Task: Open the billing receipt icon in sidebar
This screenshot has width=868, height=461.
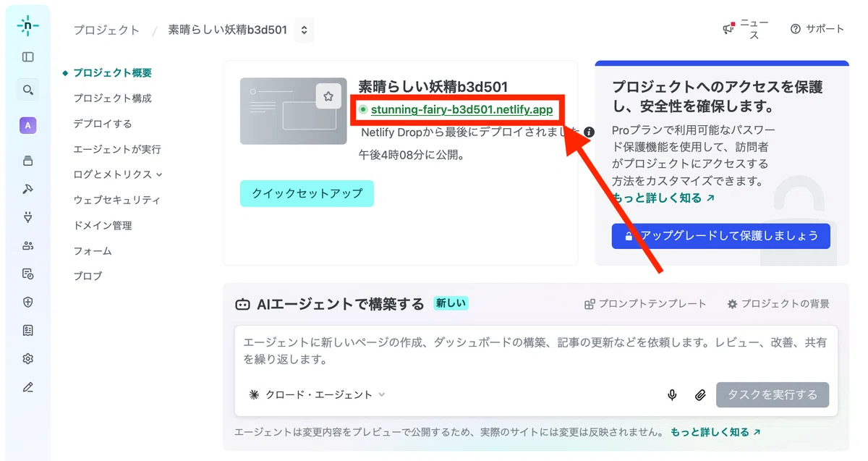Action: click(27, 330)
